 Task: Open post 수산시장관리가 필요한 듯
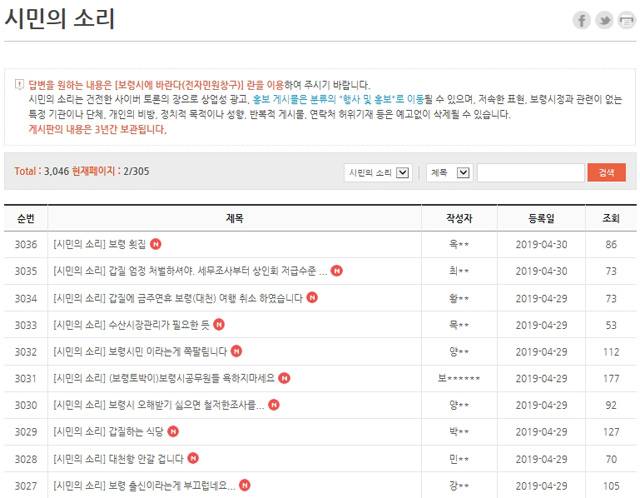(x=131, y=325)
